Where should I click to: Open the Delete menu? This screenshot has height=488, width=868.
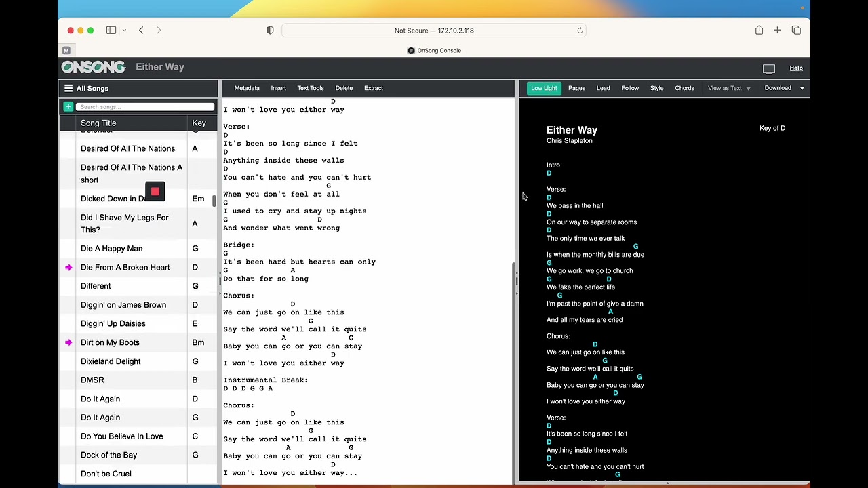344,88
